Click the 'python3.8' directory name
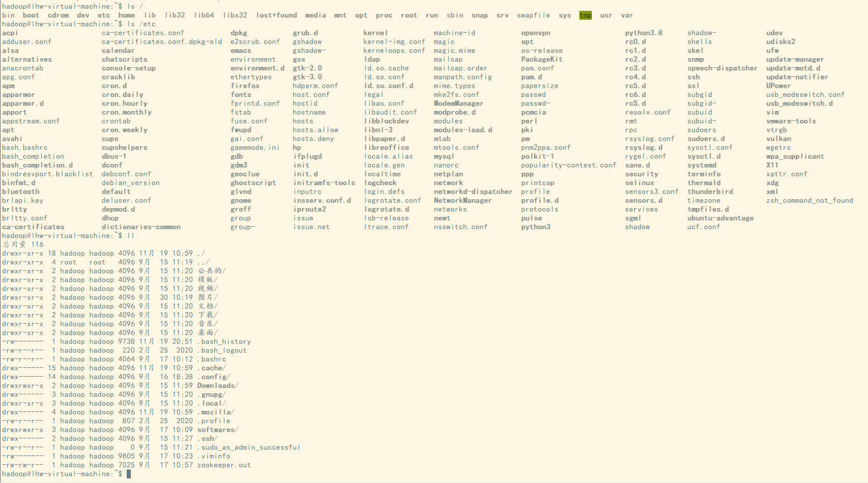 point(644,33)
